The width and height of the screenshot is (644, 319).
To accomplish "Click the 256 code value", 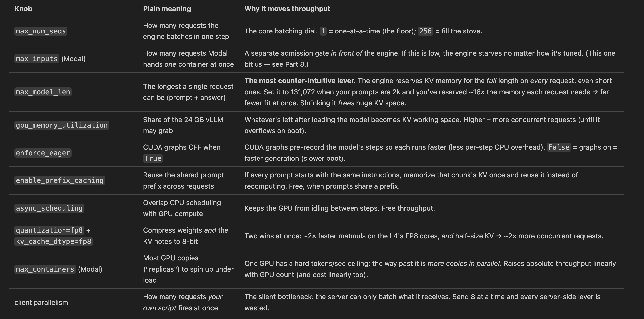I will [x=425, y=31].
